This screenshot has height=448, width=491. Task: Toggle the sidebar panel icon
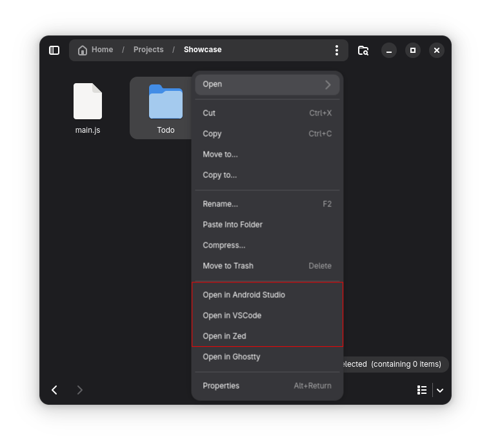(x=54, y=50)
